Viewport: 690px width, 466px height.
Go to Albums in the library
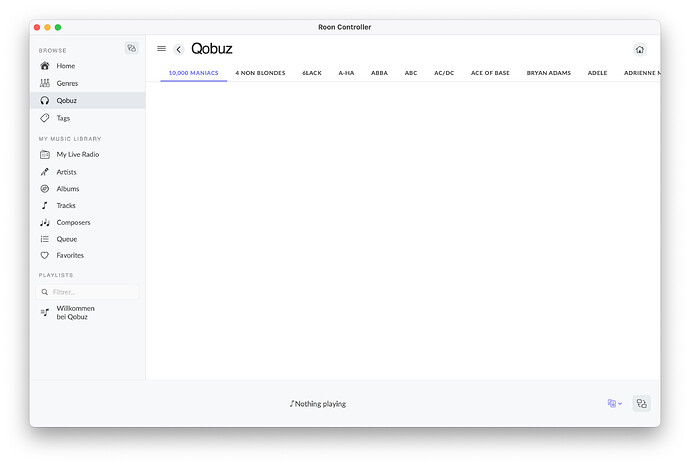(x=67, y=189)
